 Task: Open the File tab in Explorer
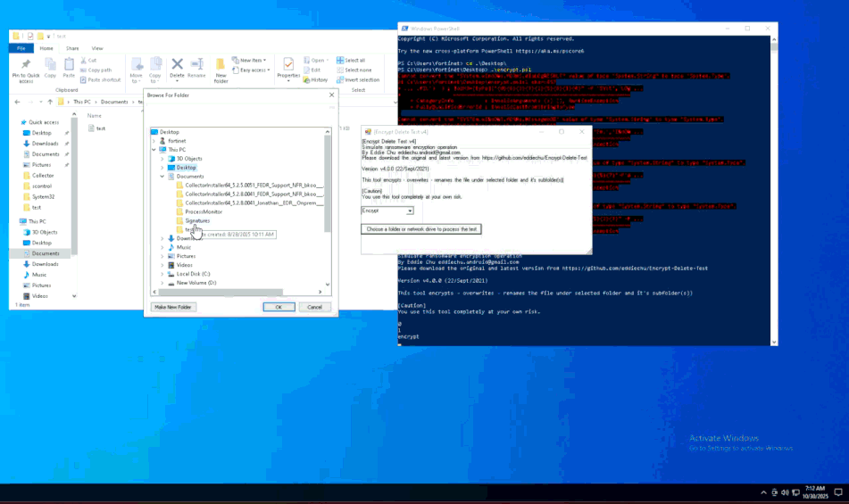(x=21, y=49)
